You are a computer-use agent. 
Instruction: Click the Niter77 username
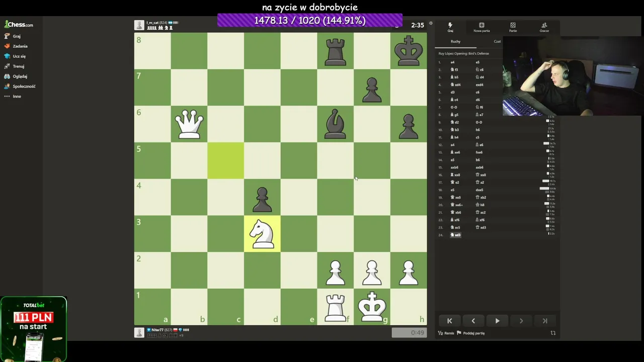click(157, 330)
